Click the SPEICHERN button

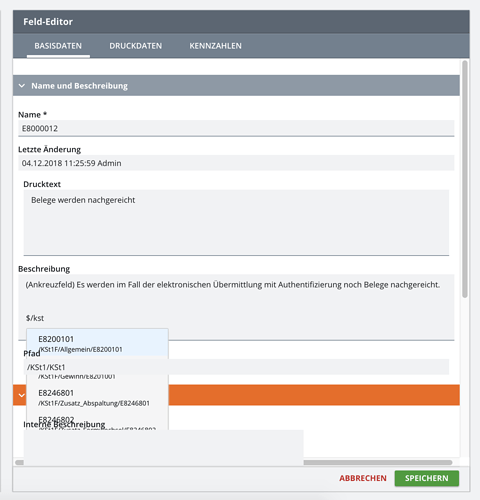click(427, 478)
